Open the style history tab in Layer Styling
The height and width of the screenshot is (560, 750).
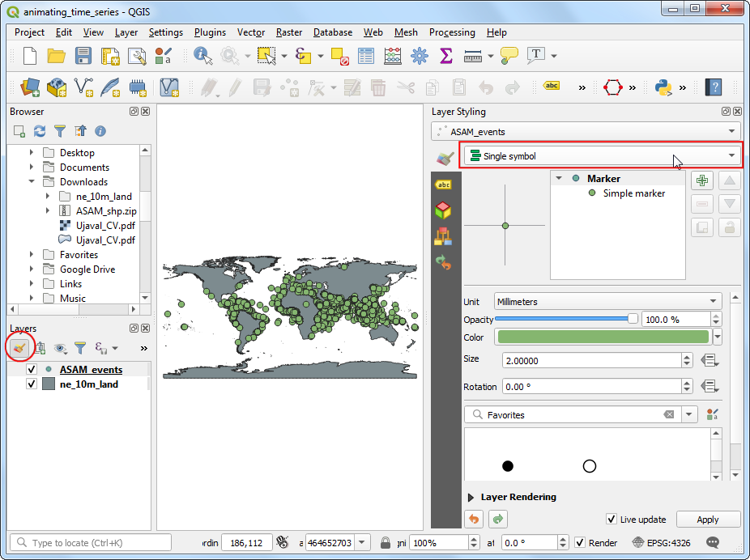[443, 257]
